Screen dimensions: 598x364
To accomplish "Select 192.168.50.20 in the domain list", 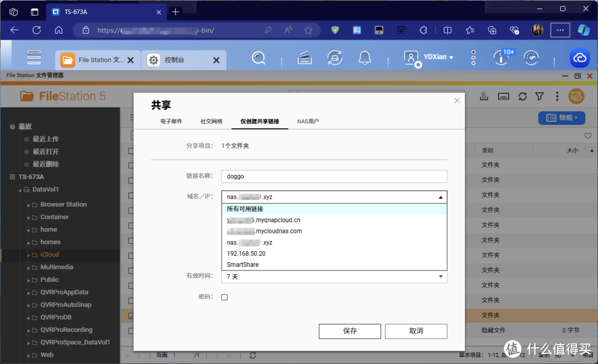I will click(246, 253).
